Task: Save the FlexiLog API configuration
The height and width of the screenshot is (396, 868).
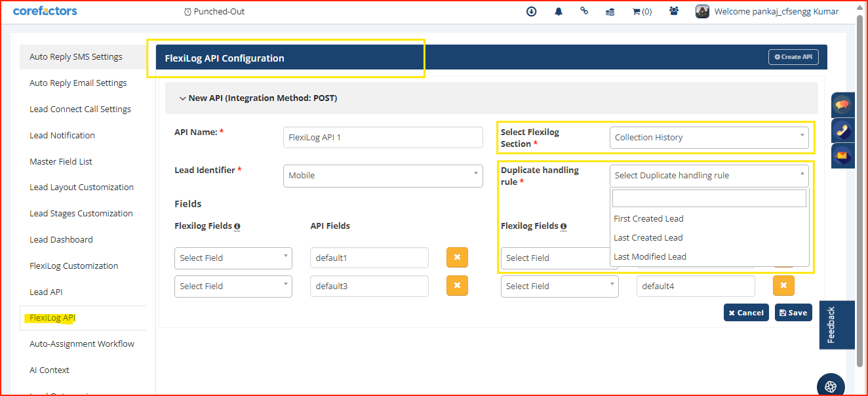Action: (x=793, y=313)
